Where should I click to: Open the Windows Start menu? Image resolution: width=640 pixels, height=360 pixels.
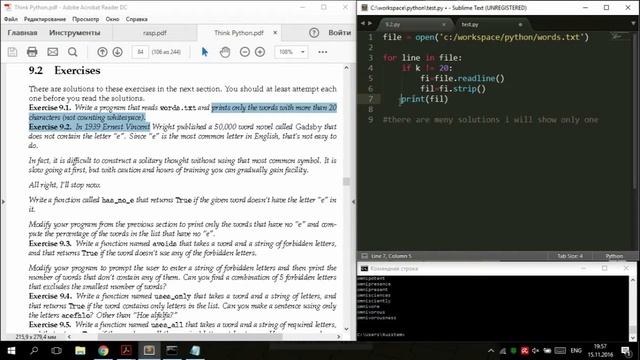[x=11, y=351]
